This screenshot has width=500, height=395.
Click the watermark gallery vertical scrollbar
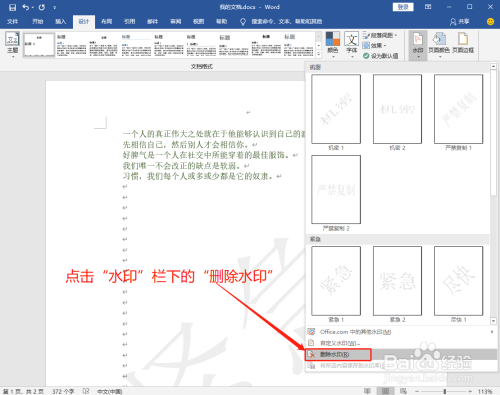493,133
